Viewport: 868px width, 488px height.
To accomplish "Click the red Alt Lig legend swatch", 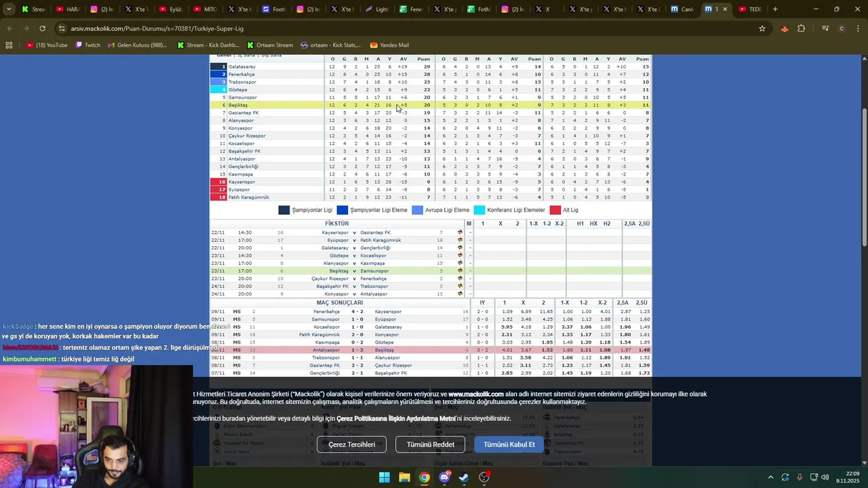I will click(555, 210).
